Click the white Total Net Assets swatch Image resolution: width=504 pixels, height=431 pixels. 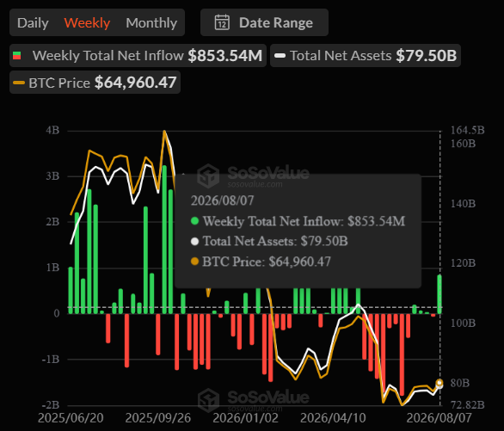[280, 56]
